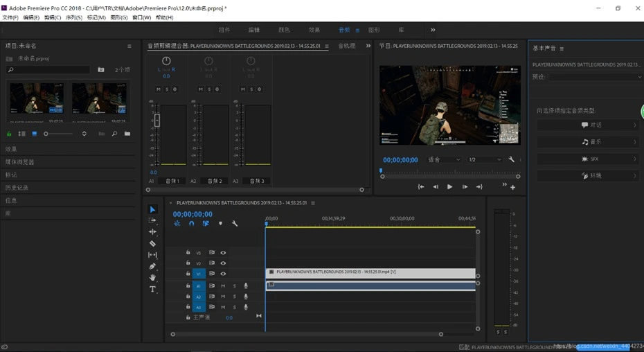The width and height of the screenshot is (644, 352).
Task: Select the Razor tool
Action: click(x=152, y=243)
